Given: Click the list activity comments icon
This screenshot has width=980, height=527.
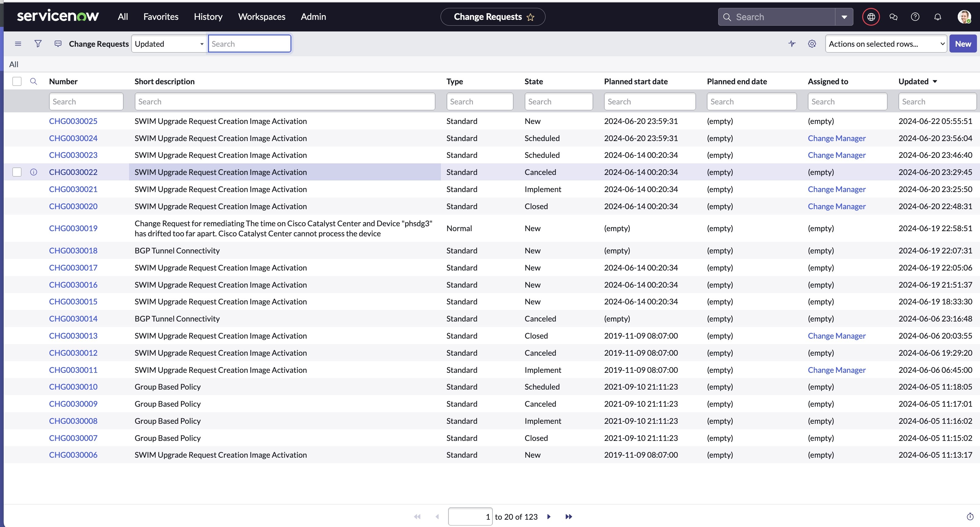Looking at the screenshot, I should click(58, 43).
